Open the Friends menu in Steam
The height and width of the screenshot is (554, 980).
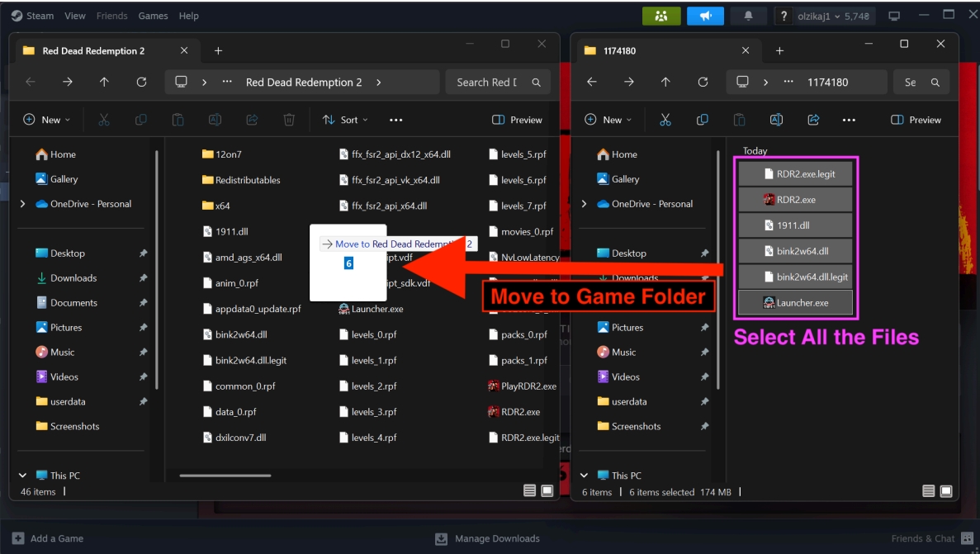coord(112,16)
